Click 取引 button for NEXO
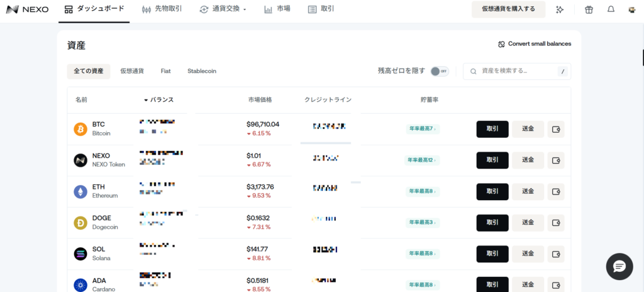Screen dimensions: 644x292 pos(492,160)
